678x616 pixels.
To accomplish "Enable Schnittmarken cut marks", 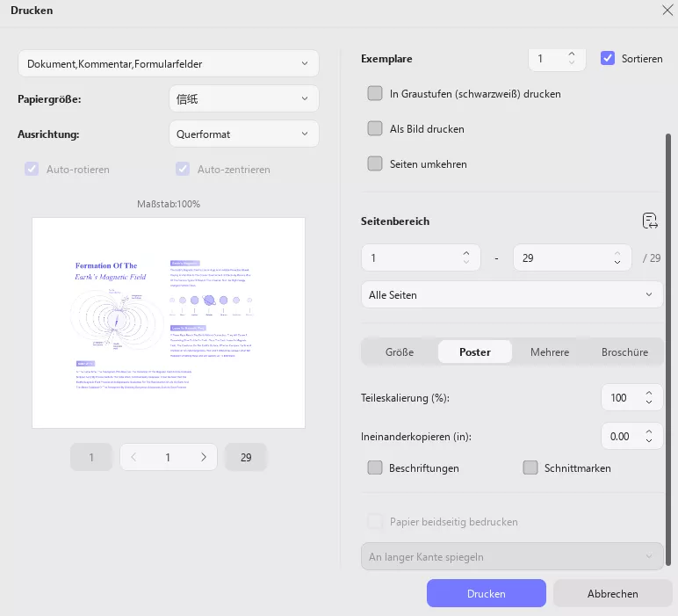I will pos(530,467).
